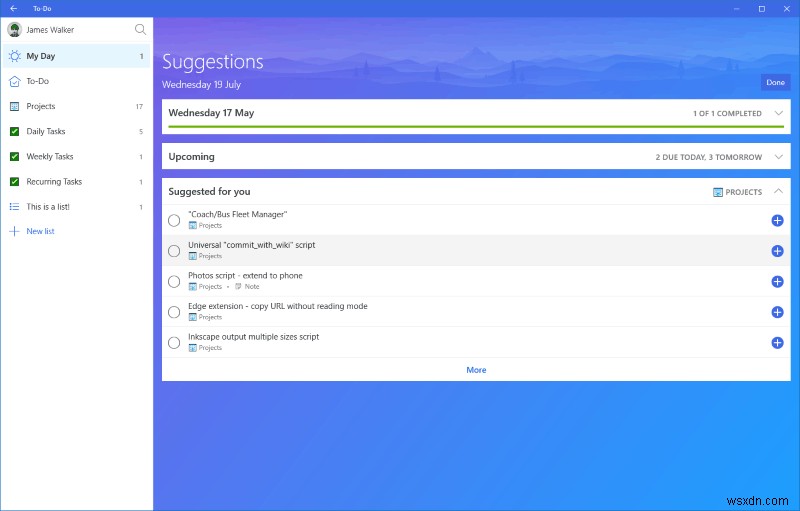
Task: Click the Suggestions heading
Action: coord(213,62)
